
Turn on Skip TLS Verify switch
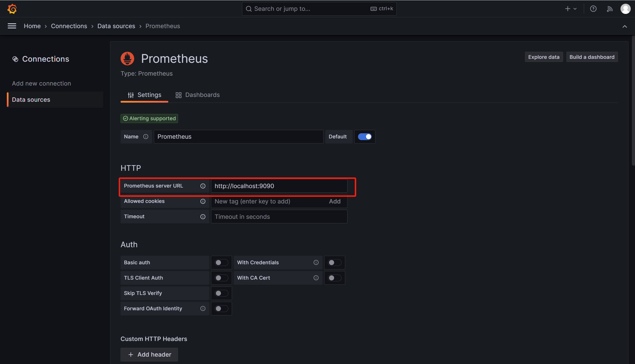pos(221,293)
